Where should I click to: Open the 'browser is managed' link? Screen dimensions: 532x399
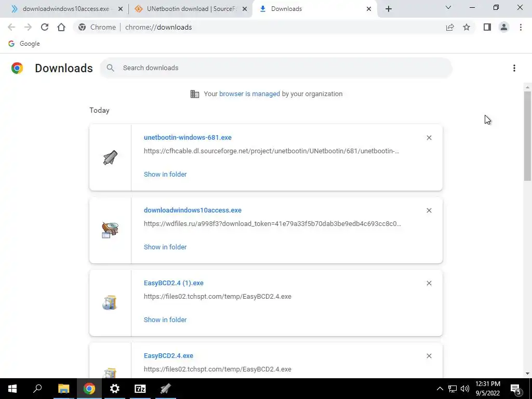(249, 94)
